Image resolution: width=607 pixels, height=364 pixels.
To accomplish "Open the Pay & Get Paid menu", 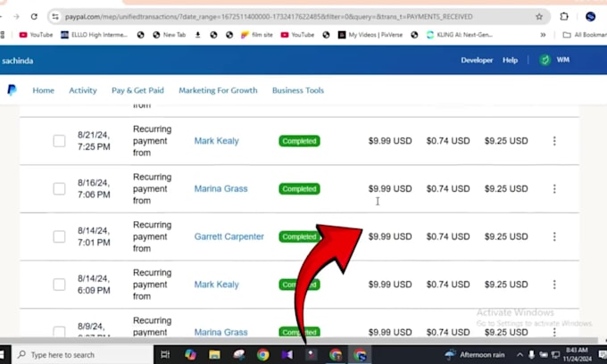I will point(137,90).
